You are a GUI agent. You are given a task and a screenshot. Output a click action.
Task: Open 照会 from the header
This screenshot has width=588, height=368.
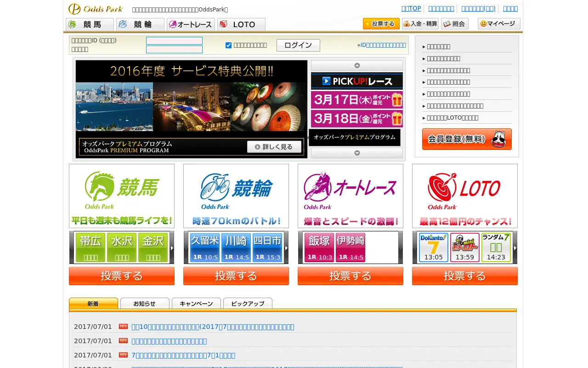(x=455, y=24)
